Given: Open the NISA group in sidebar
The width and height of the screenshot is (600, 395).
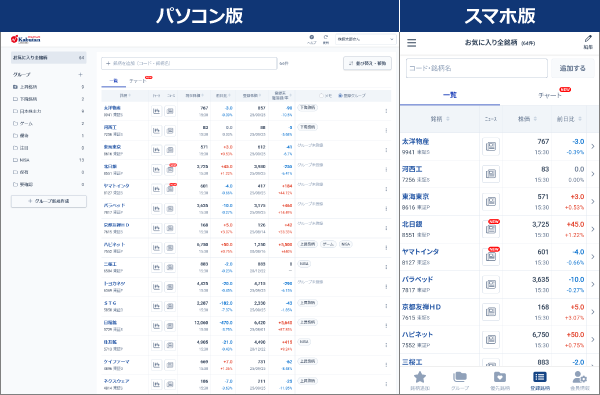Looking at the screenshot, I should click(x=49, y=160).
